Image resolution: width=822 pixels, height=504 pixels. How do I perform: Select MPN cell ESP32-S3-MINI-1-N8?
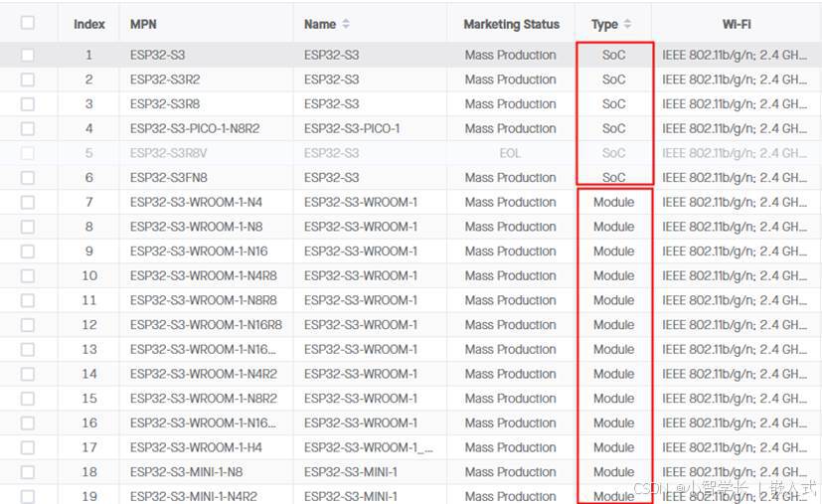[x=186, y=472]
